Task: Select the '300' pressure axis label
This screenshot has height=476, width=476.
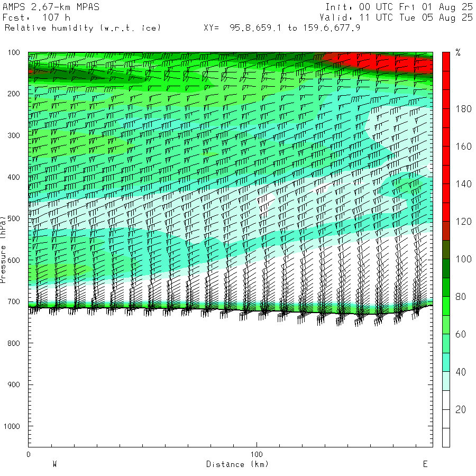Action: [x=14, y=135]
